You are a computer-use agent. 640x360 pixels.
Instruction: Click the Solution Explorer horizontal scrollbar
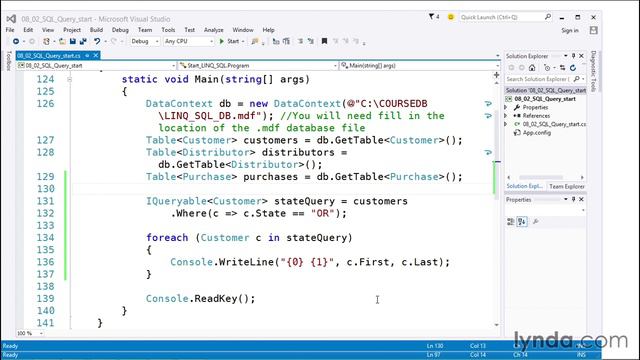(541, 178)
